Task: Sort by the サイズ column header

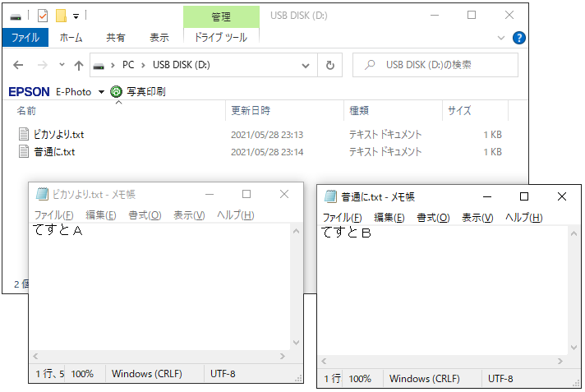Action: tap(459, 110)
